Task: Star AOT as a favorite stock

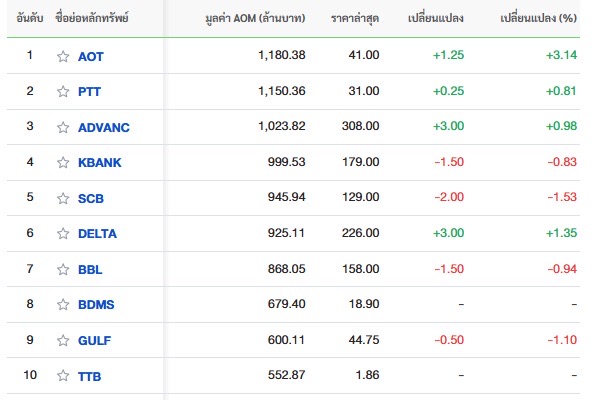Action: click(63, 56)
